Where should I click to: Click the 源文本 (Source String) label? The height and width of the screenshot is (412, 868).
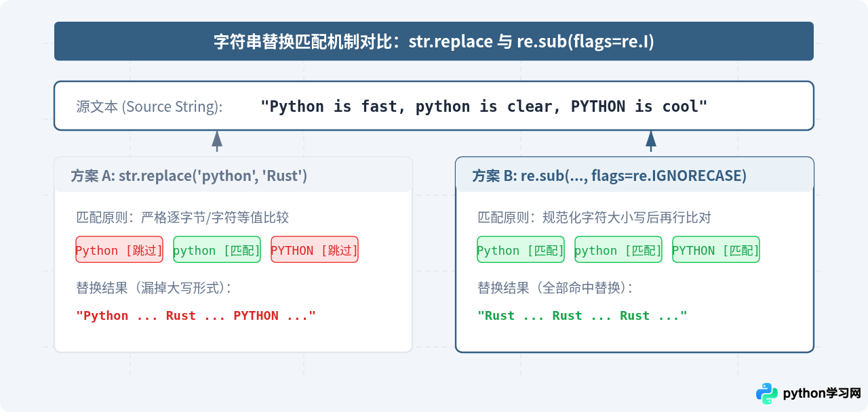(149, 106)
